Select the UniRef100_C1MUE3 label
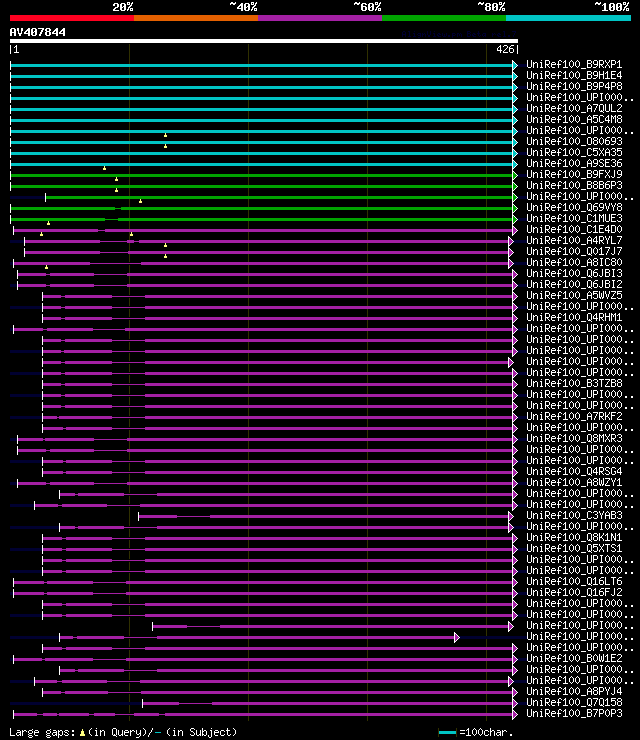 [x=574, y=219]
